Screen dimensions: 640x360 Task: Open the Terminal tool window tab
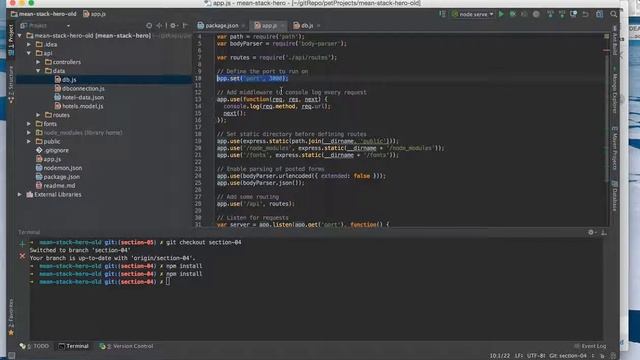(73, 346)
